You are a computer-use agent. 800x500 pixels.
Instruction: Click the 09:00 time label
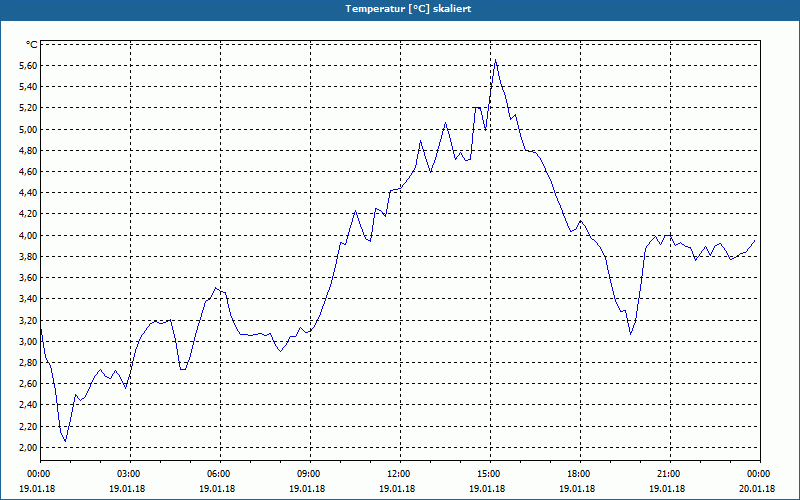click(x=310, y=474)
